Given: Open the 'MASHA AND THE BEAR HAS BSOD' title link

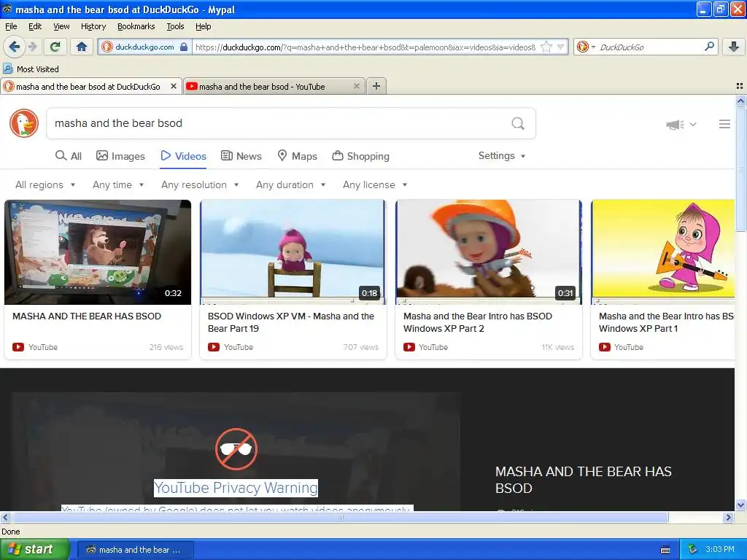Looking at the screenshot, I should tap(87, 316).
